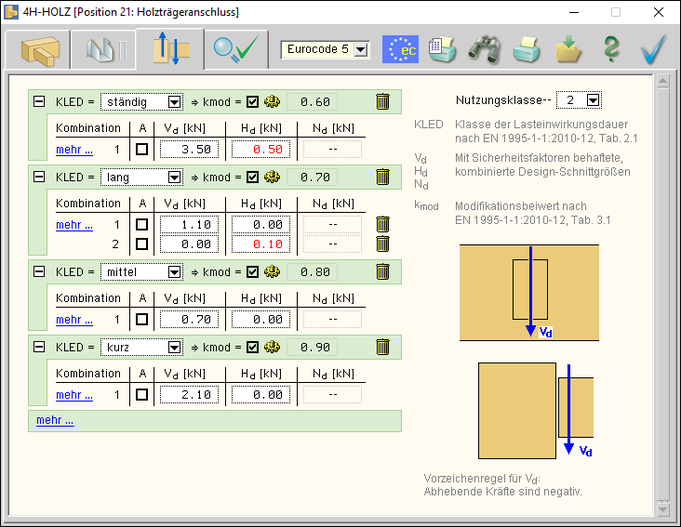Viewport: 681px width, 527px height.
Task: Click the bottom 'mehr ...' link
Action: (x=55, y=420)
